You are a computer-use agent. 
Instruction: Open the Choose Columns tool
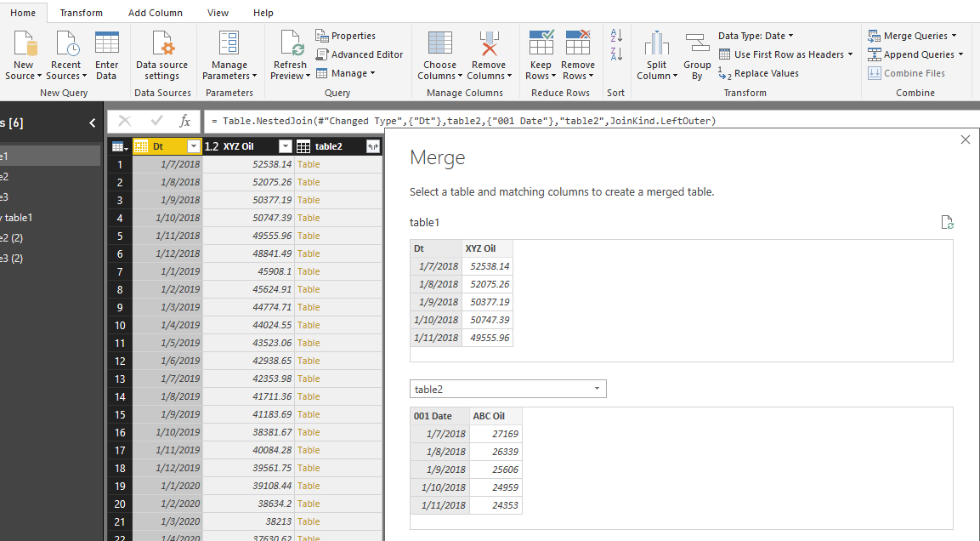439,55
